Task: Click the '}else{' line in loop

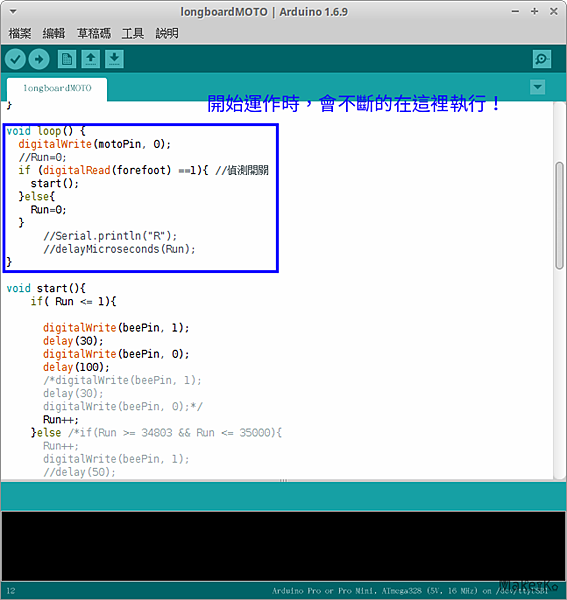Action: [37, 197]
